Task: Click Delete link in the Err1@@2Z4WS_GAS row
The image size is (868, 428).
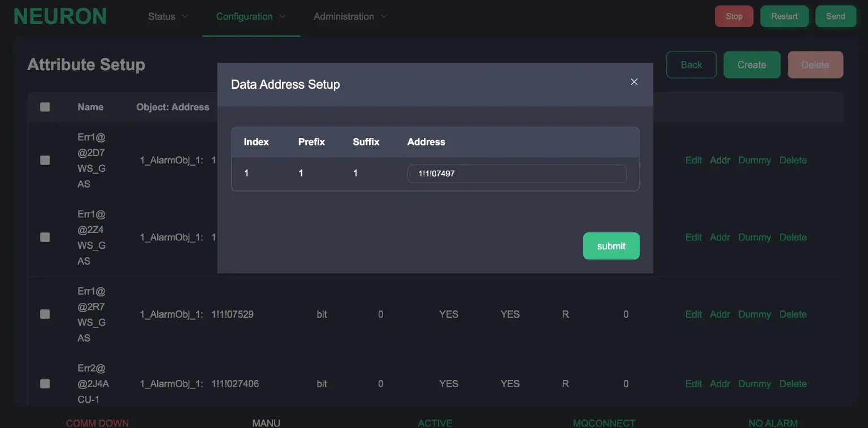Action: (793, 237)
